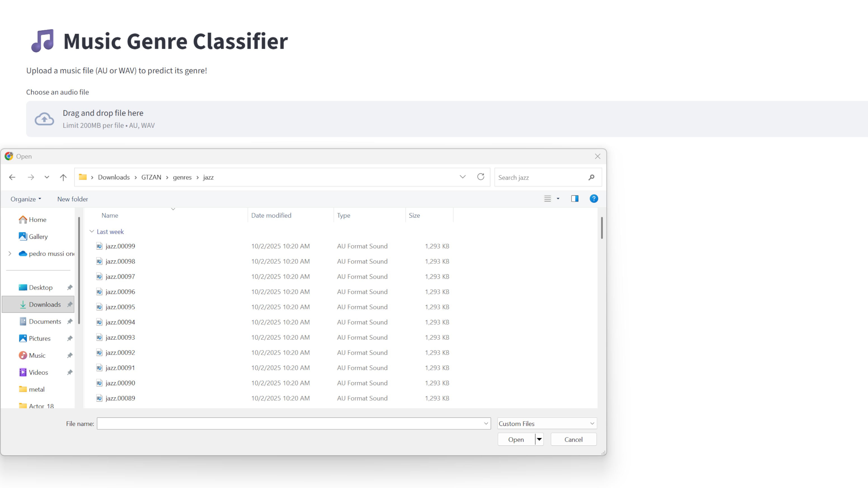868x488 pixels.
Task: Collapse the Last week group
Action: [x=92, y=232]
